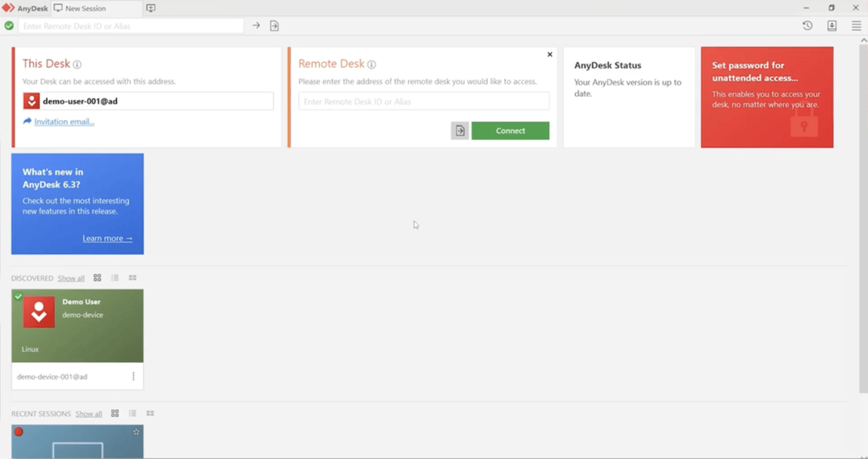Toggle the favorite star on the recent session
Image resolution: width=868 pixels, height=459 pixels.
(136, 432)
